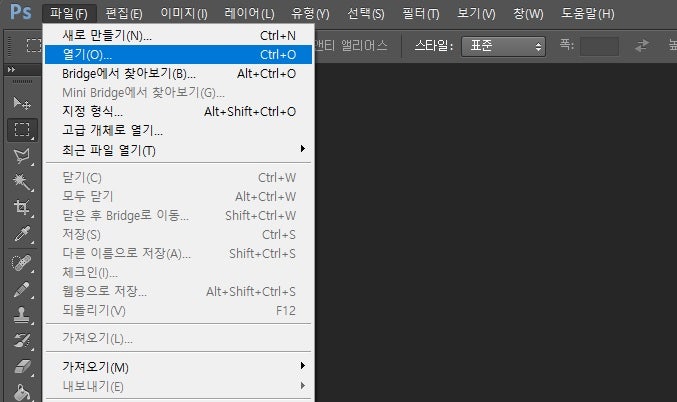Open the 필터(T) menu
Image resolution: width=677 pixels, height=402 pixels.
[421, 13]
